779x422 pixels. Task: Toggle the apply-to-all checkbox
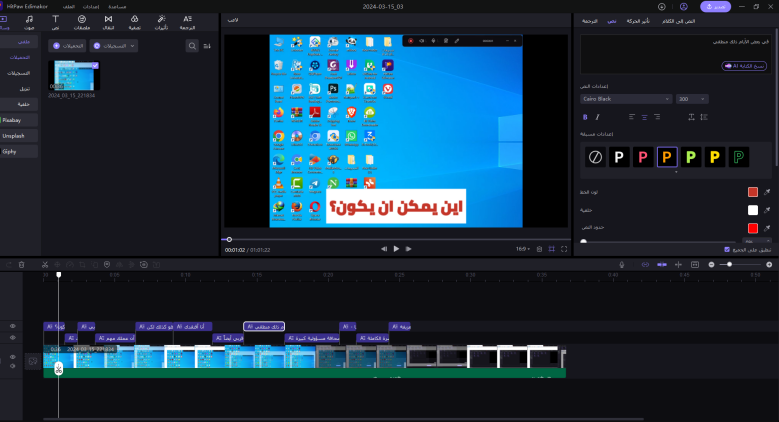click(x=727, y=249)
